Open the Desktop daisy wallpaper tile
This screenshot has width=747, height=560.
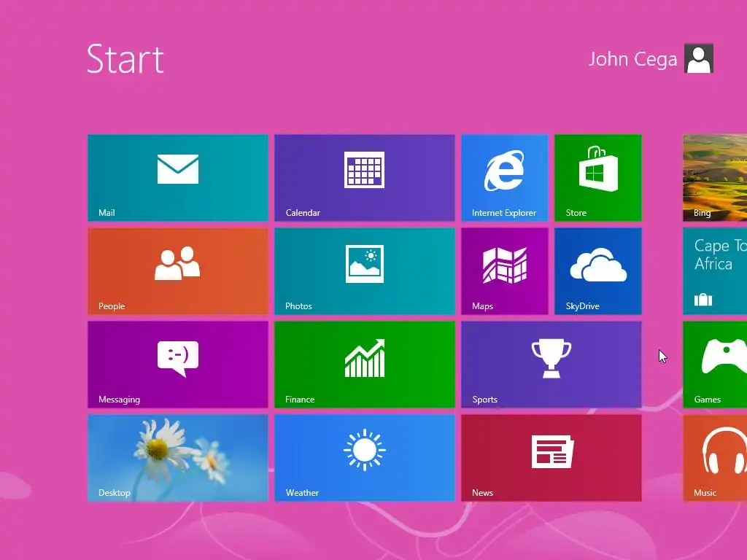[178, 458]
